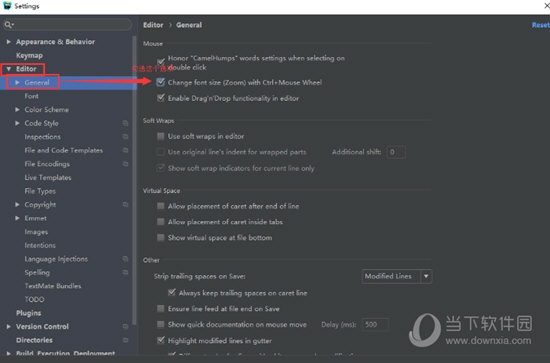This screenshot has height=363, width=550.
Task: Enable Use soft wraps in editor
Action: [x=161, y=136]
